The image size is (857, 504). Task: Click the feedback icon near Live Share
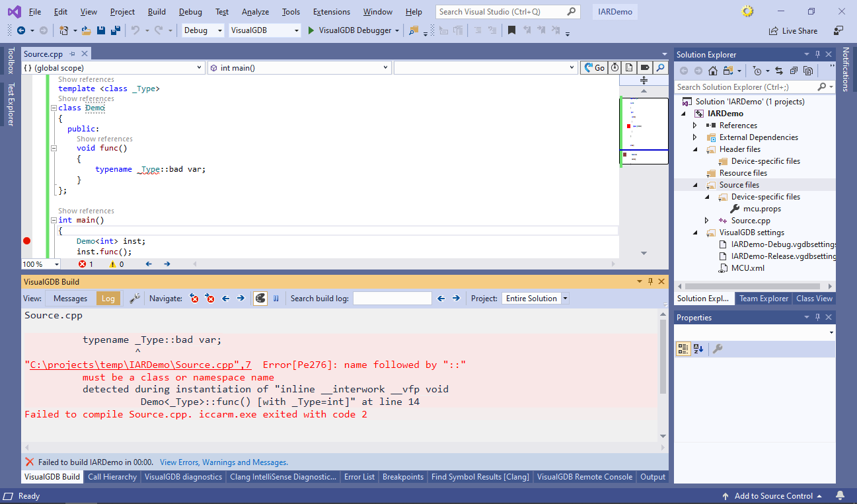838,30
